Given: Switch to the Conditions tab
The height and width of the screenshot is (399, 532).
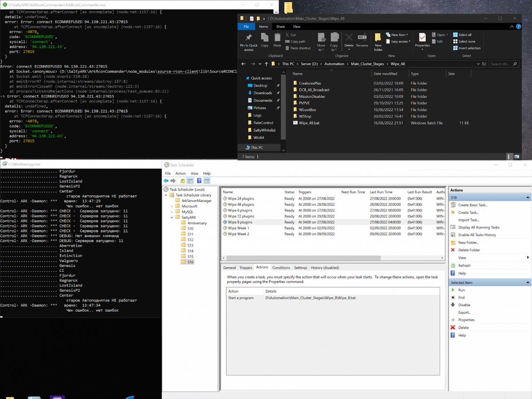Looking at the screenshot, I should (x=281, y=267).
